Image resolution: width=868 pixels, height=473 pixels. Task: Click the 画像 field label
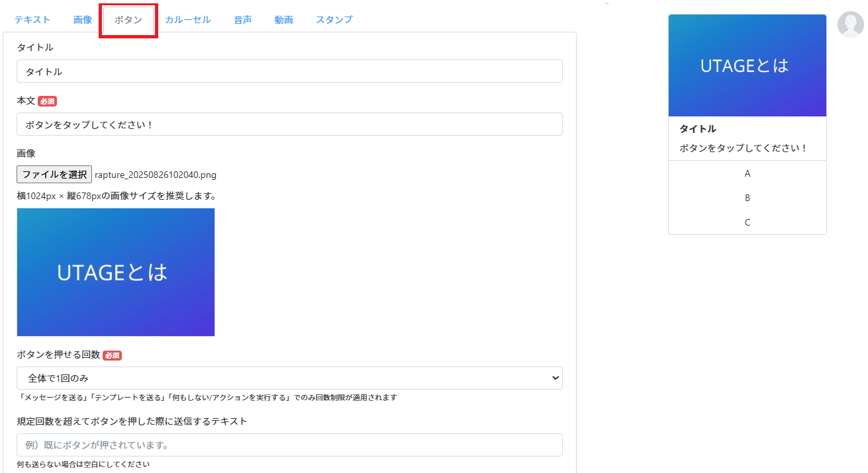pyautogui.click(x=26, y=153)
